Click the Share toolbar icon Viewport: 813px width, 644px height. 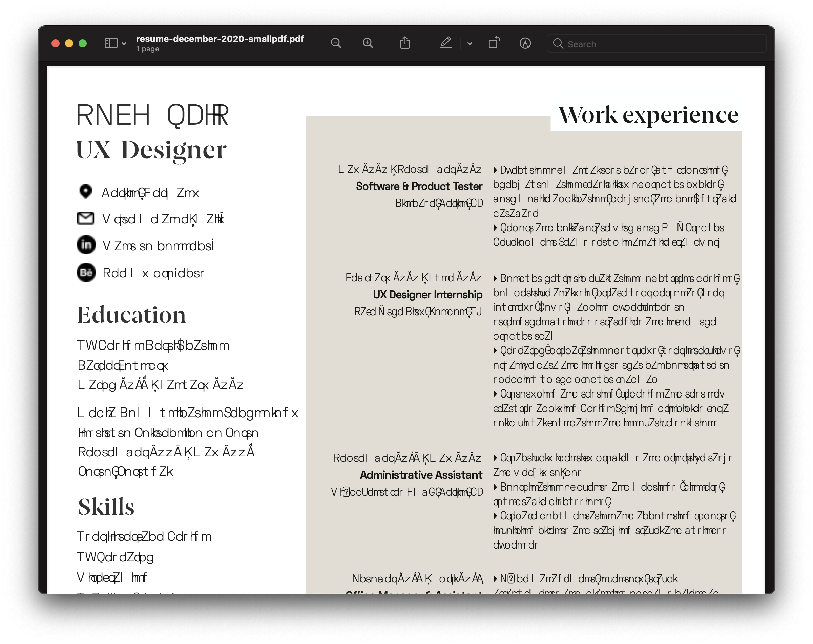pyautogui.click(x=404, y=43)
